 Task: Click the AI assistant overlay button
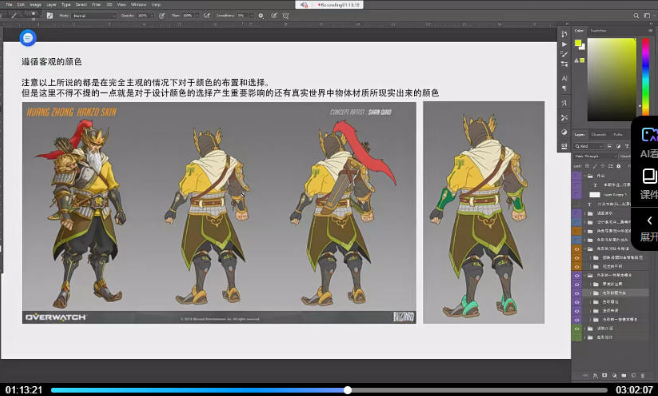tap(649, 143)
